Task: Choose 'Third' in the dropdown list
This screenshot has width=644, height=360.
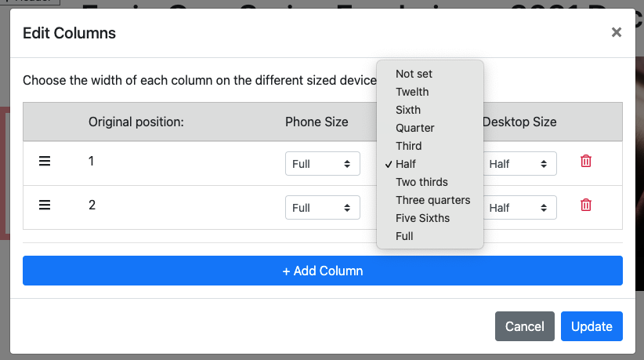Action: [408, 146]
